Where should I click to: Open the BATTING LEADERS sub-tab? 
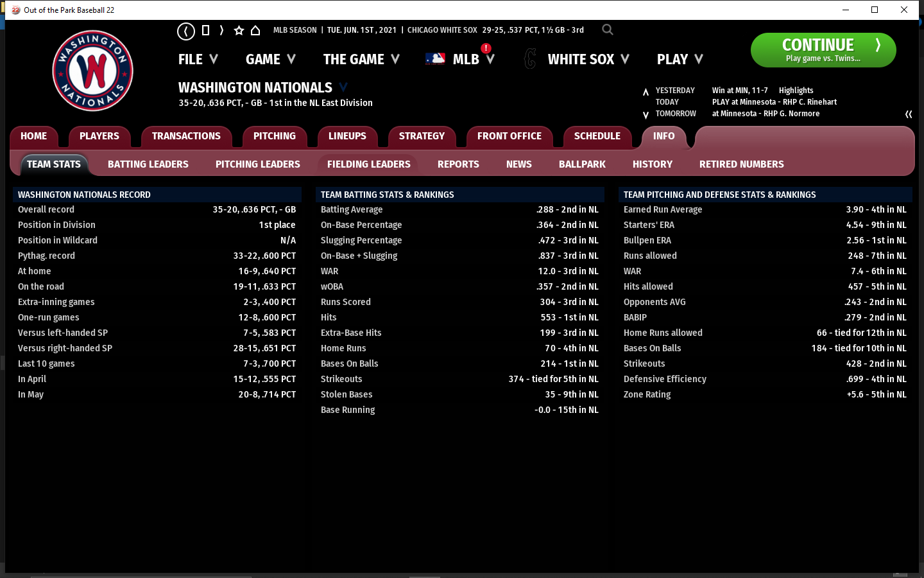[x=148, y=164]
